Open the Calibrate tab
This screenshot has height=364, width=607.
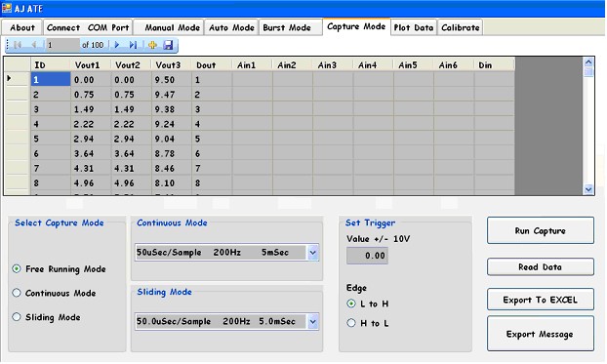coord(461,27)
